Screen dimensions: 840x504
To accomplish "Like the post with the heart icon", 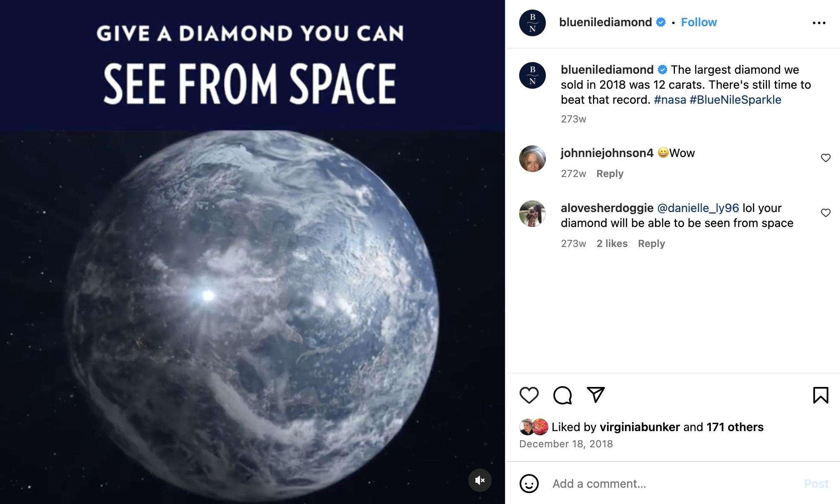I will [x=529, y=395].
